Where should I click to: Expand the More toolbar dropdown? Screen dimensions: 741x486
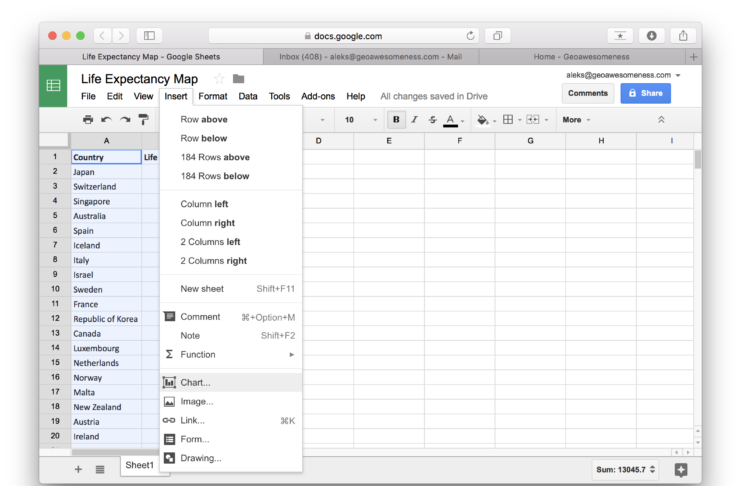(x=576, y=120)
